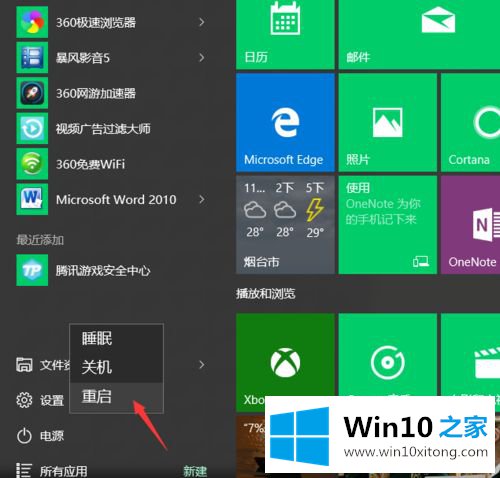
Task: Choose 重启 in the power menu
Action: coord(116,397)
